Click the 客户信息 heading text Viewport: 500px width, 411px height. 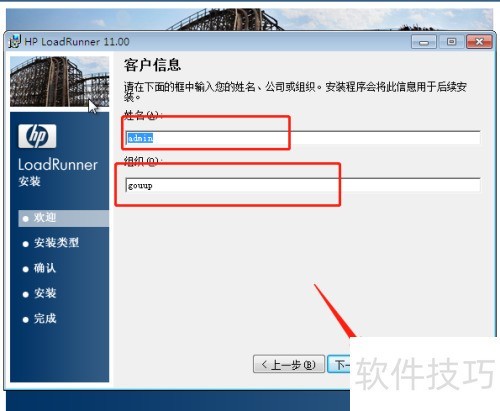click(x=152, y=65)
